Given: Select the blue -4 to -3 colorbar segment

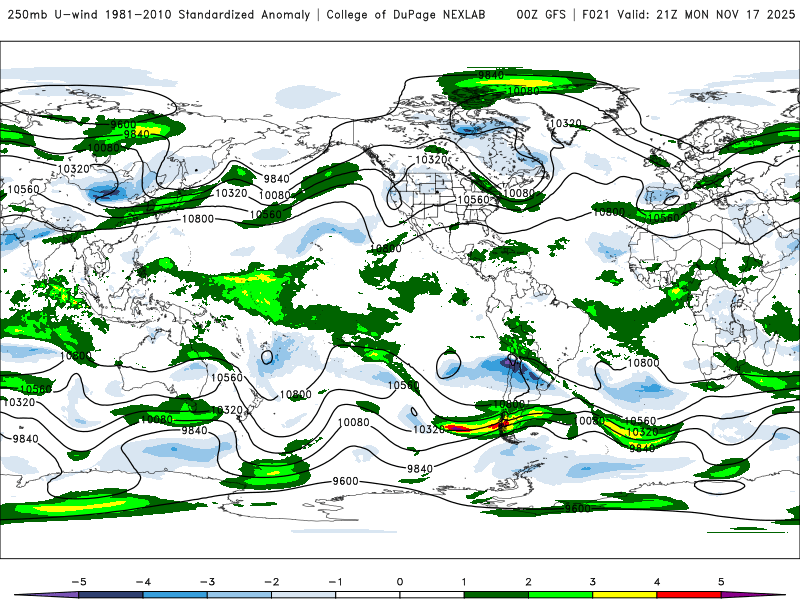Looking at the screenshot, I should 175,595.
